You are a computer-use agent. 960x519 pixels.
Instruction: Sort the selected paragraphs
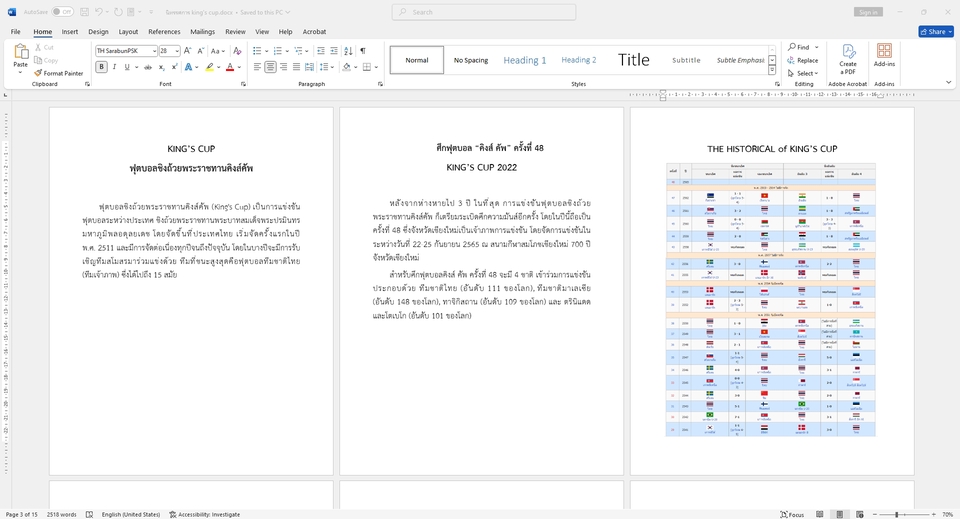click(x=348, y=51)
